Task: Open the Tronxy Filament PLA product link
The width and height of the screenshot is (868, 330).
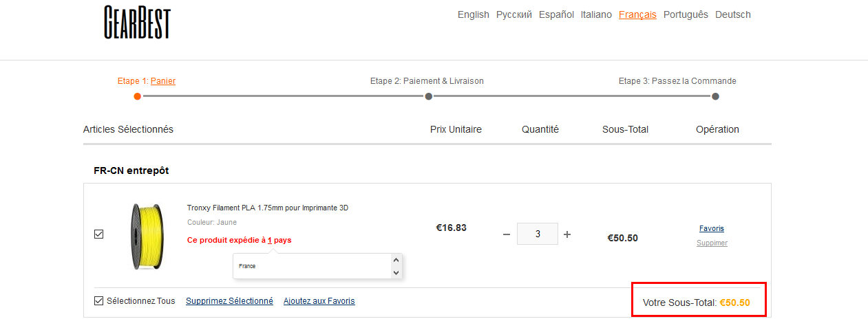Action: coord(267,208)
